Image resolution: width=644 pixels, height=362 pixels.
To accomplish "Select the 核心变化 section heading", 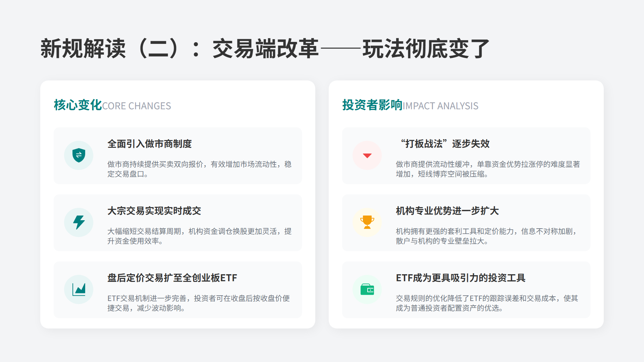I will (78, 105).
